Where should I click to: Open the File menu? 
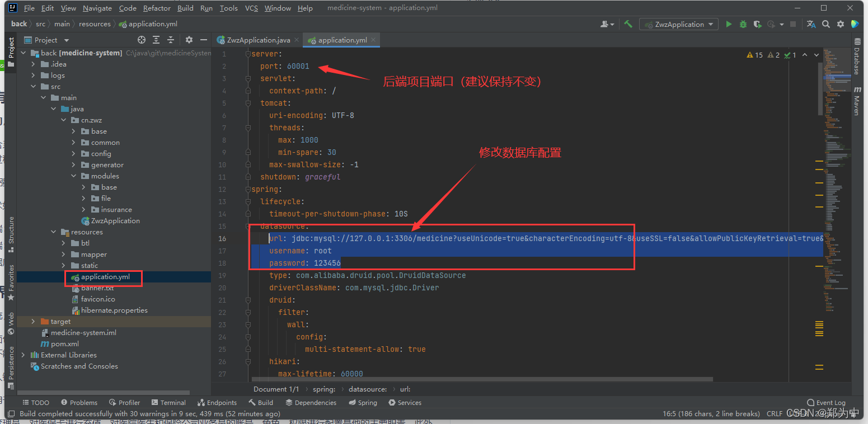[29, 8]
